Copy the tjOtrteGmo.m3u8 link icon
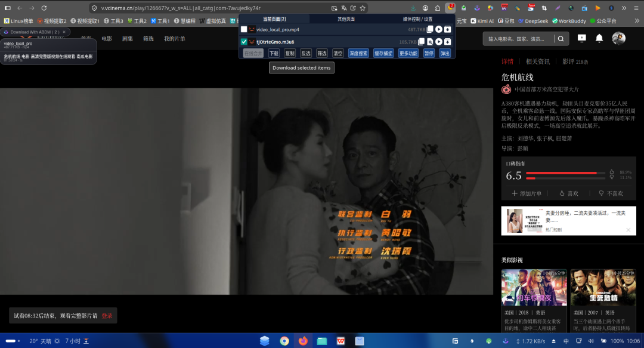The image size is (644, 348). point(422,42)
